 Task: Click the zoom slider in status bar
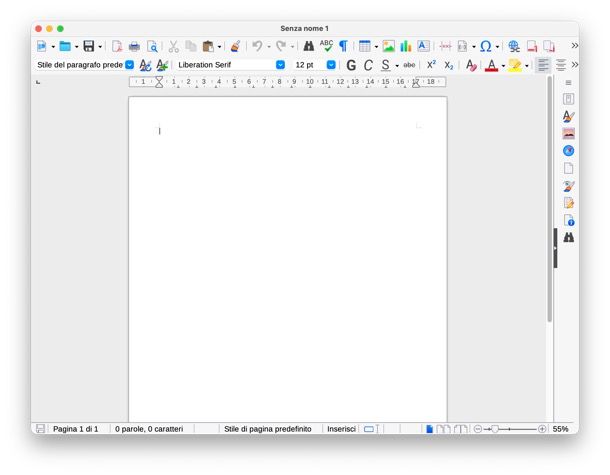(509, 429)
